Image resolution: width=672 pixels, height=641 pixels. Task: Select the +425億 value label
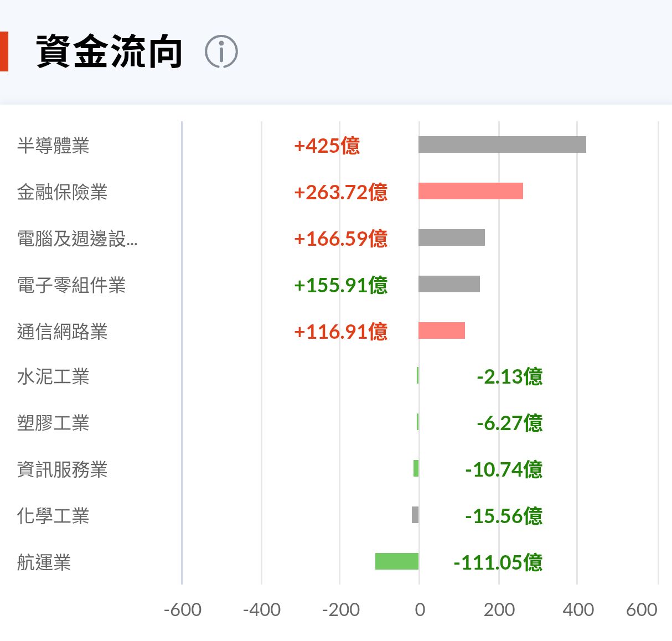(327, 146)
